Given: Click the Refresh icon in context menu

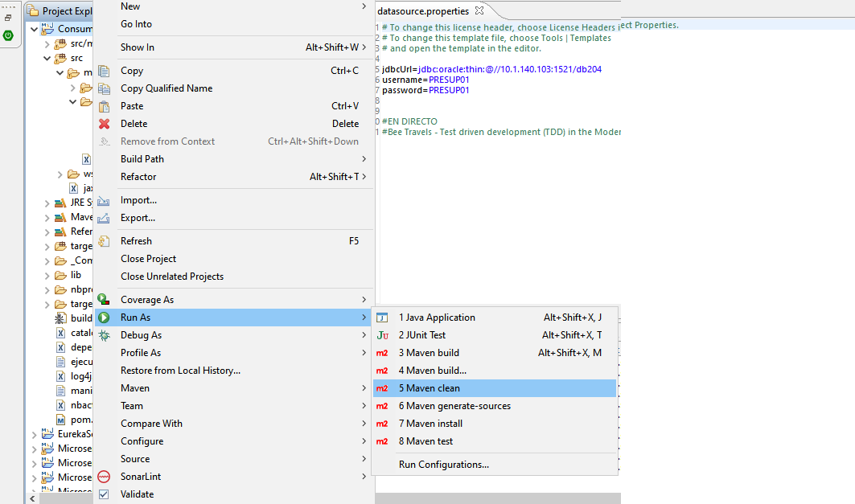Looking at the screenshot, I should 104,241.
